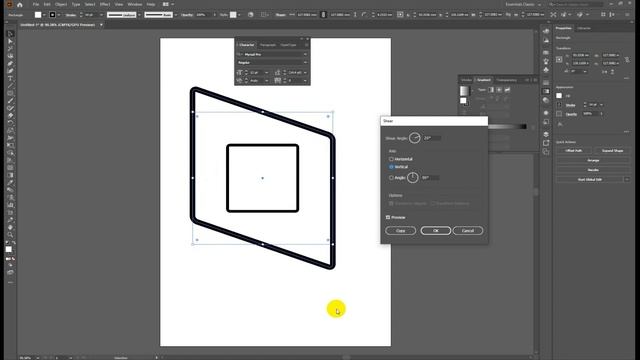Viewport: 640px width, 360px height.
Task: Toggle Transform Objects checkbox
Action: pyautogui.click(x=391, y=203)
